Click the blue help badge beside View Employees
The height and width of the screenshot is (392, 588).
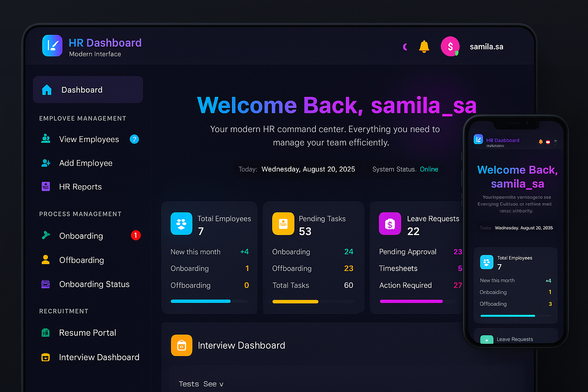click(134, 139)
